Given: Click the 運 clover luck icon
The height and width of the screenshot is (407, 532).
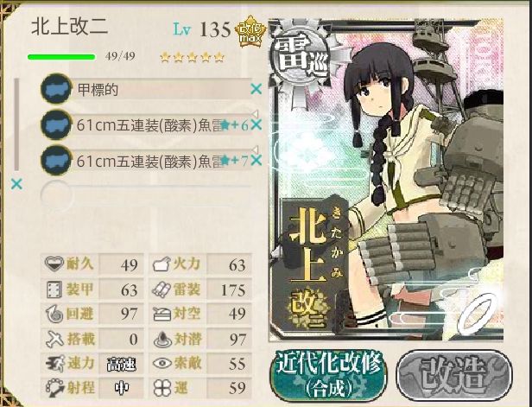Looking at the screenshot, I should click(161, 388).
